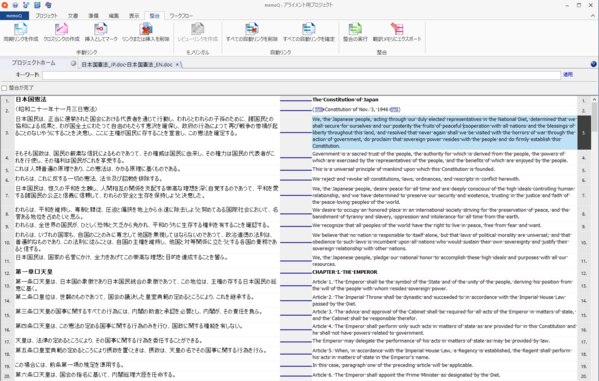Click the second quick access icon in title bar
The height and width of the screenshot is (381, 599).
(15, 5)
